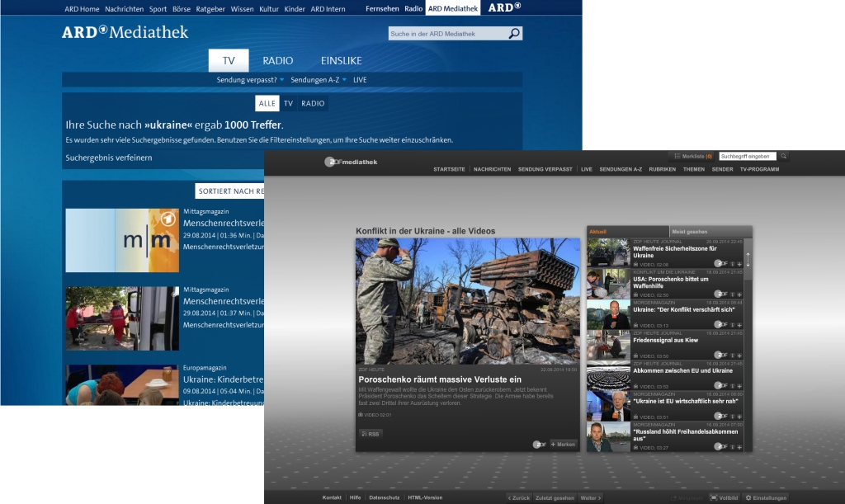845x504 pixels.
Task: Select the Aktuell tab in ZDF
Action: pos(627,232)
